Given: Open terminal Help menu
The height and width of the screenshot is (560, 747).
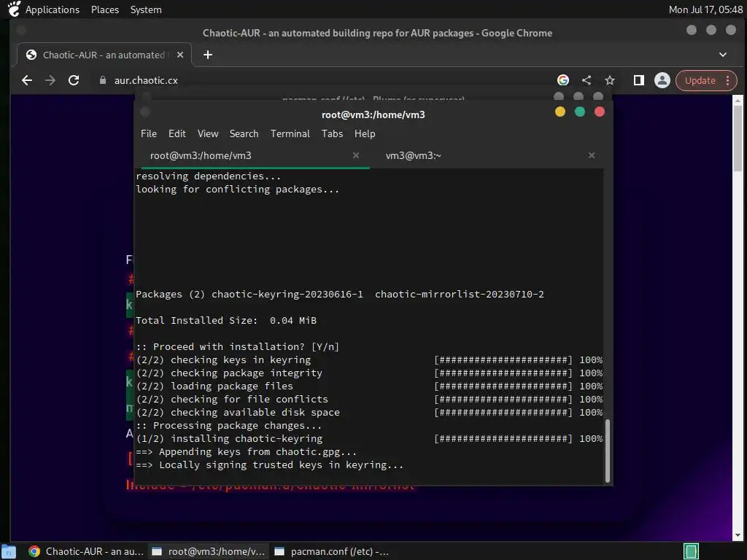Looking at the screenshot, I should click(x=365, y=134).
